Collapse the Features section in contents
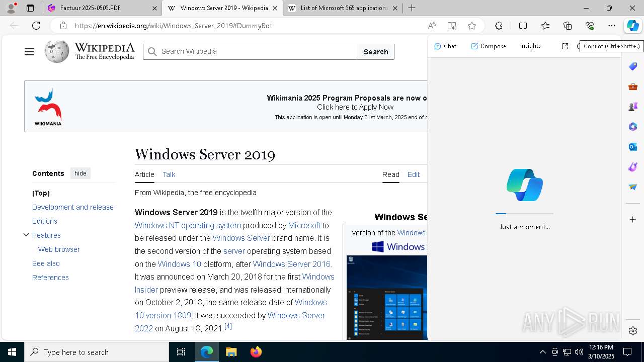Viewport: 644px width, 362px height. coord(26,235)
